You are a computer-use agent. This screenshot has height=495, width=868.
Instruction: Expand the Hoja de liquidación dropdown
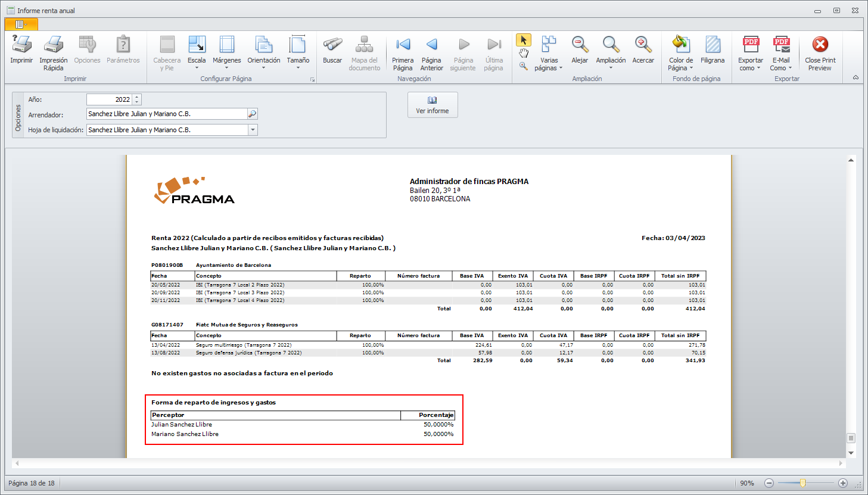253,130
